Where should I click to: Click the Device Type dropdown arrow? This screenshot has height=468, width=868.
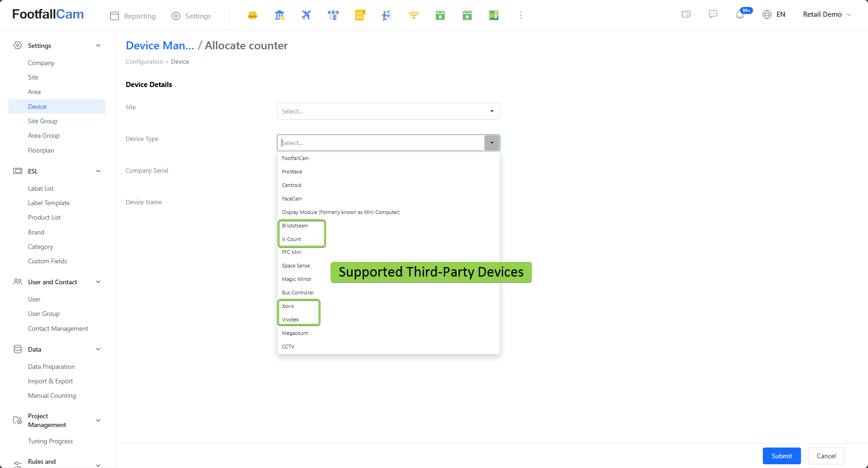492,143
